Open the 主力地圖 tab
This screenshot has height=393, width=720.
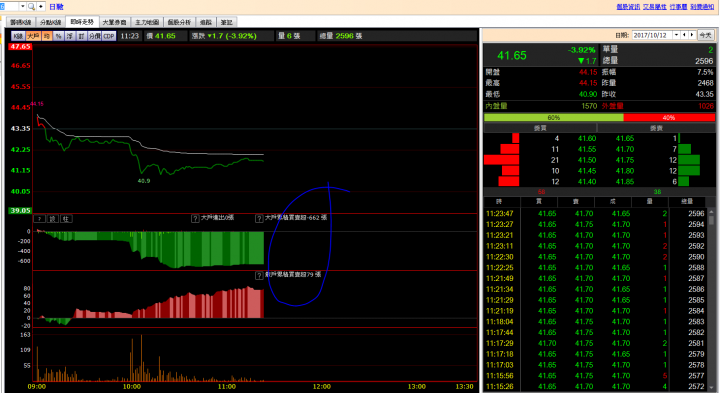click(x=147, y=22)
